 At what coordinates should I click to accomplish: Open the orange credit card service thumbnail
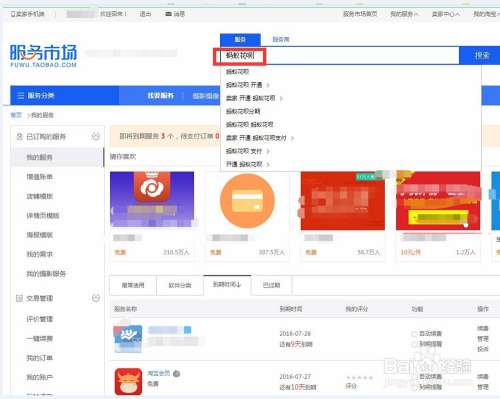(x=247, y=200)
